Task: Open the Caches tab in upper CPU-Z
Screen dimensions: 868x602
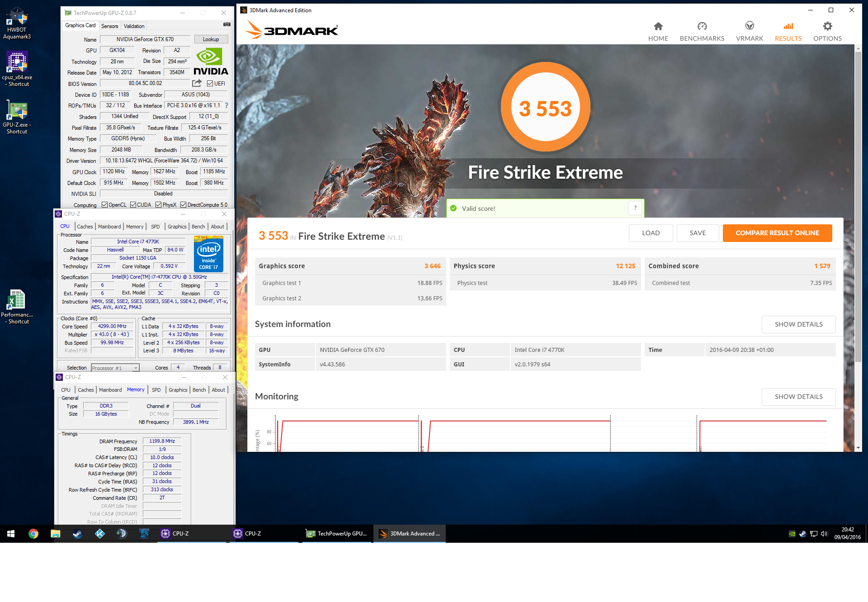Action: tap(85, 227)
